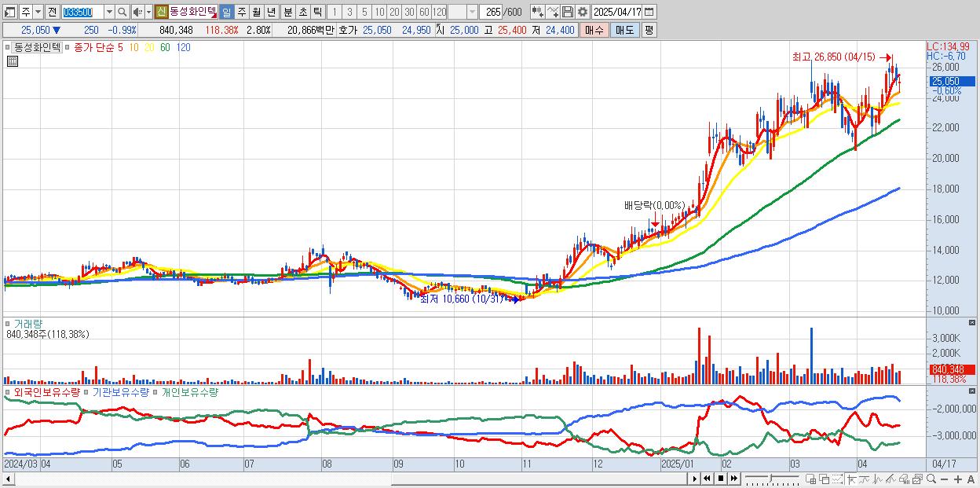This screenshot has height=488, width=980.
Task: Click the horizontal chart scrollbar at bottom
Action: pos(344,479)
